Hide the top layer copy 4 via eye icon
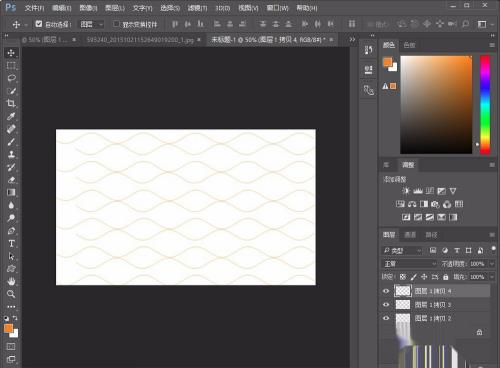Image resolution: width=500 pixels, height=368 pixels. [386, 291]
